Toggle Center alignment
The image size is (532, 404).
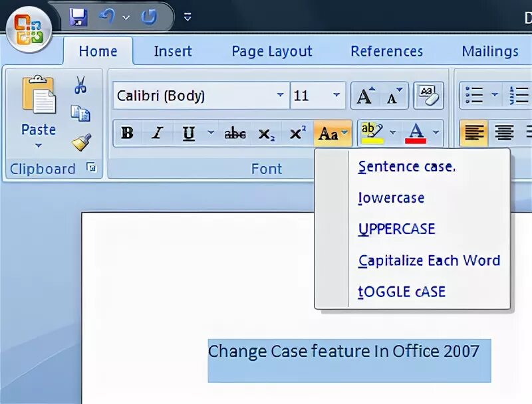pyautogui.click(x=504, y=133)
